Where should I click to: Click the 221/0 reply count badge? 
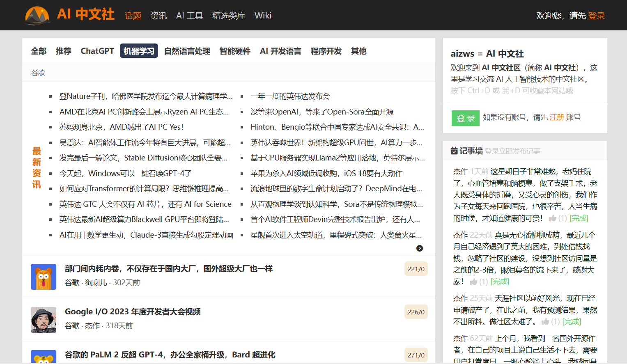(416, 269)
